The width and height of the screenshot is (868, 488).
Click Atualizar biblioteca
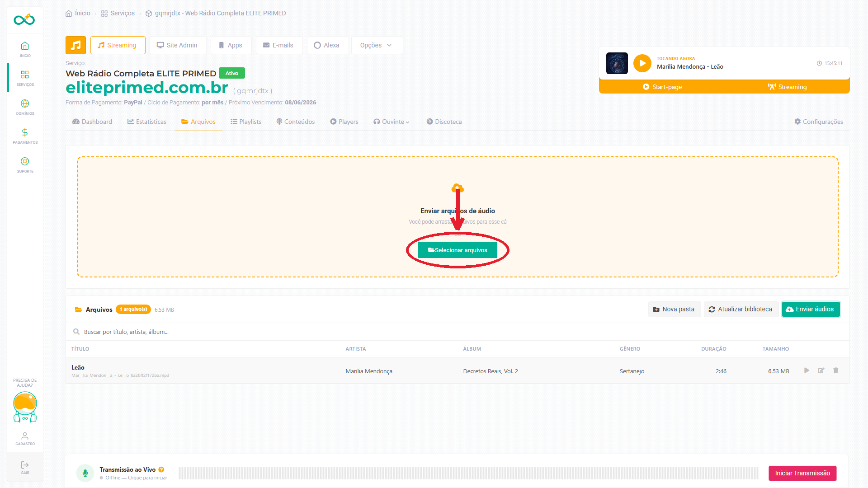coord(741,309)
